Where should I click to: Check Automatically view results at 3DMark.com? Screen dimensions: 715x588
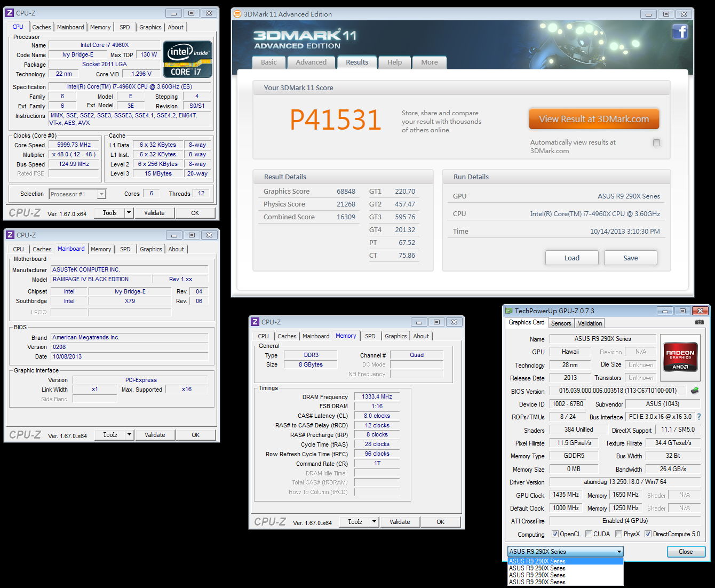[656, 142]
